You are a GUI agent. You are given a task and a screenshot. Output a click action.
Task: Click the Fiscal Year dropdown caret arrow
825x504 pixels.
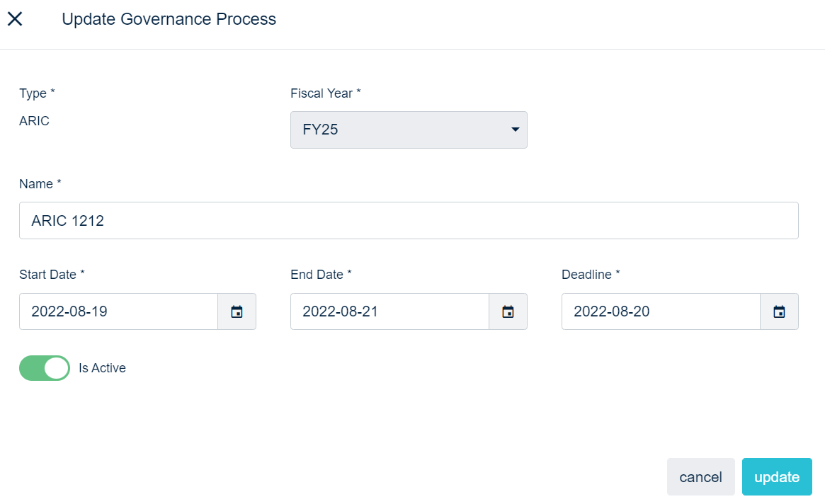click(515, 130)
